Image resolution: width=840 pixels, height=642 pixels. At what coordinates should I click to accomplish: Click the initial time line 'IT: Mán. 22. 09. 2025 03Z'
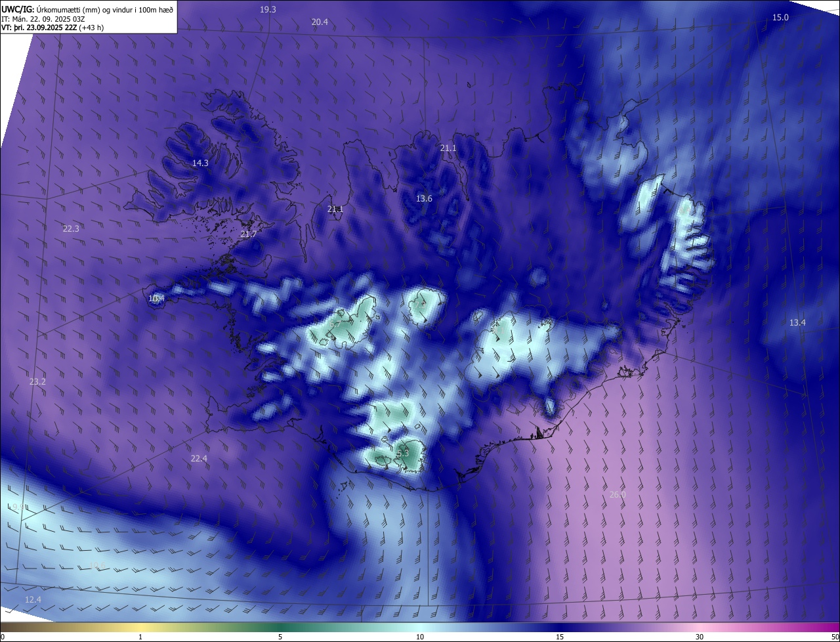coord(43,18)
